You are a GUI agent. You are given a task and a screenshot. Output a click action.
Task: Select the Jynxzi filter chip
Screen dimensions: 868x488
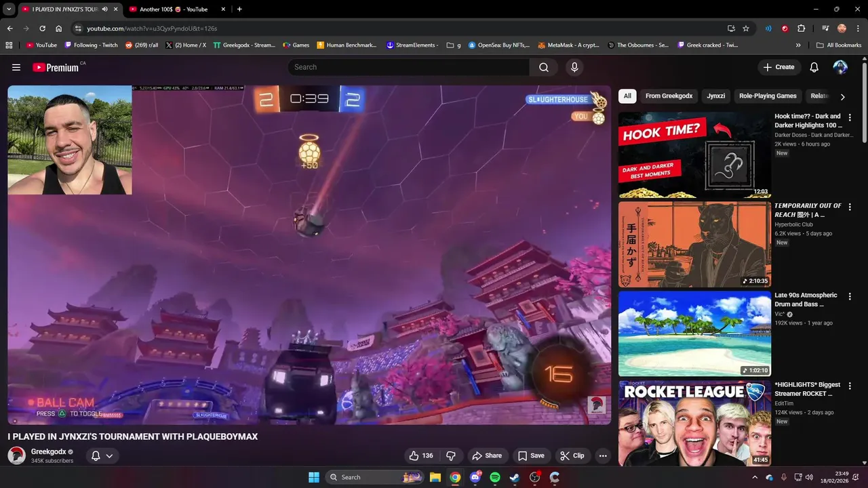[x=716, y=96]
